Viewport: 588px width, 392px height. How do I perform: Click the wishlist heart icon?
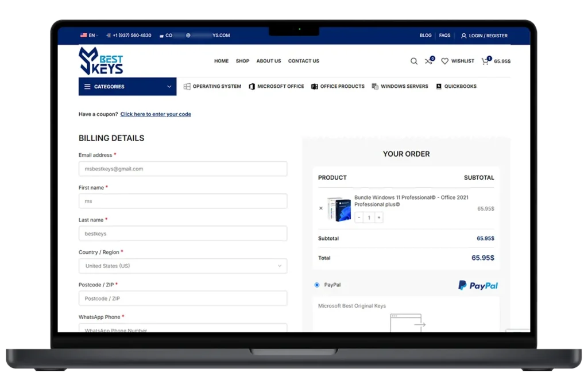tap(444, 61)
